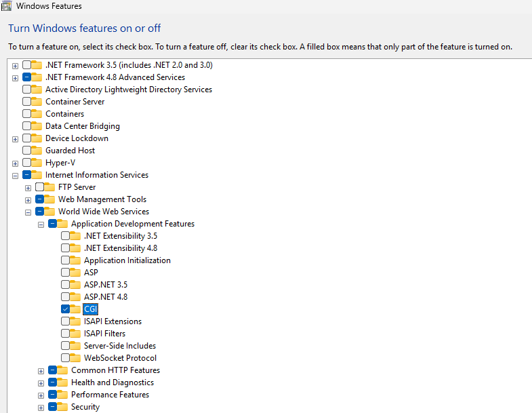Expand .NET Framework 3.5 node

[16, 66]
